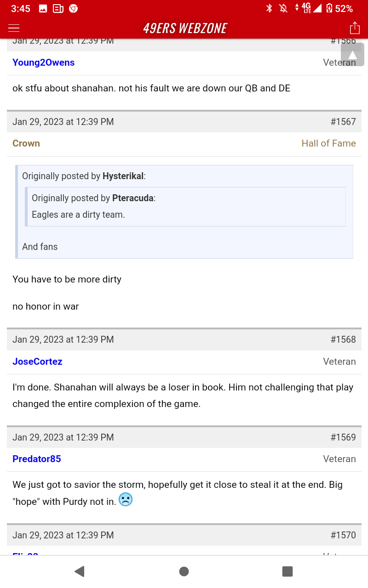Open post permalink #1570
This screenshot has width=368, height=588.
pyautogui.click(x=343, y=535)
